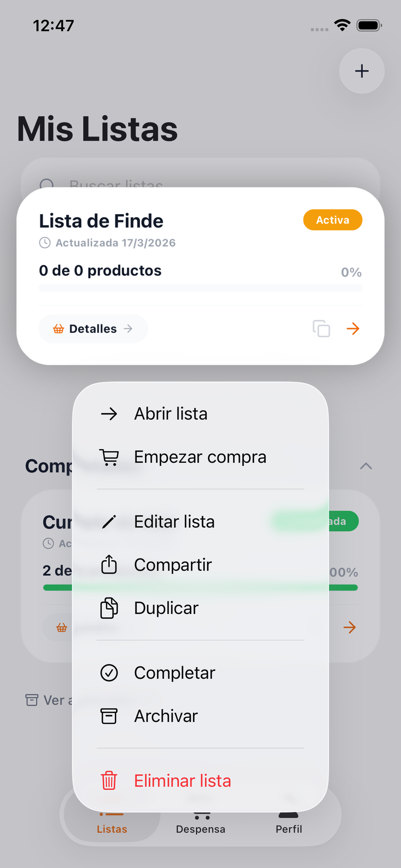Click the orange arrow on completed list card
401x868 pixels.
pos(349,627)
